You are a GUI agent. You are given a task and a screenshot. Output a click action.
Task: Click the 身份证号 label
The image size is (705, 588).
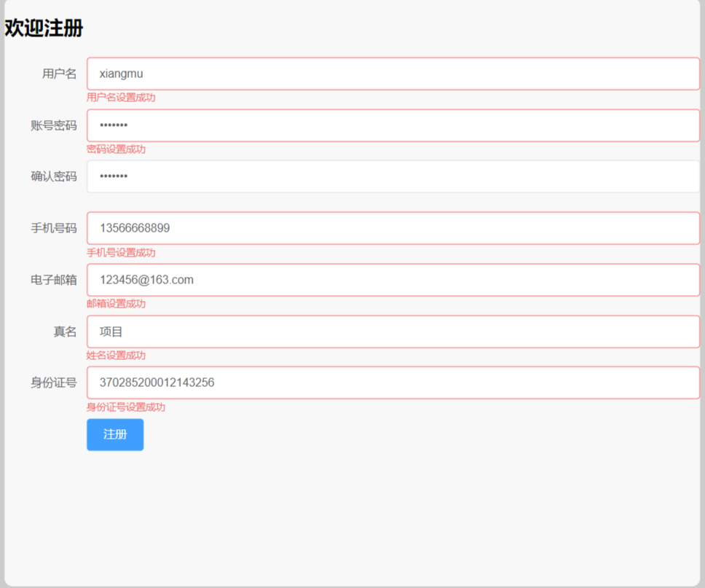53,383
